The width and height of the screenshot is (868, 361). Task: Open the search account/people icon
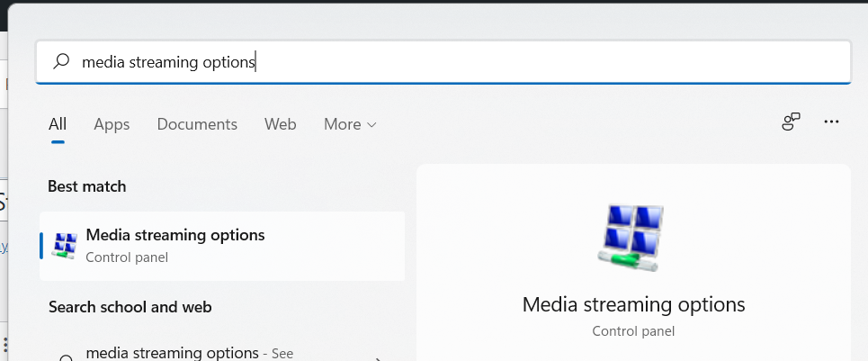(791, 122)
